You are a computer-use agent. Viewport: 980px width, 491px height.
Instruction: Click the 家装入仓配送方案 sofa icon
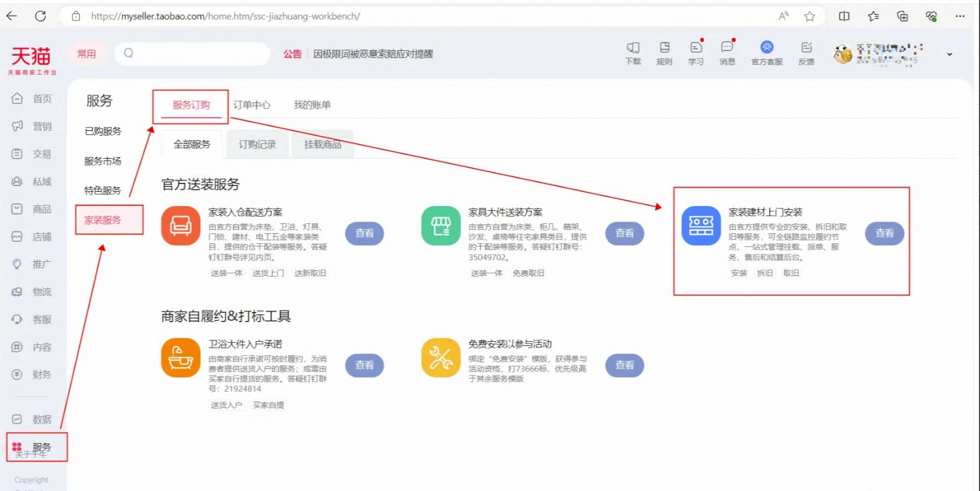pos(181,226)
